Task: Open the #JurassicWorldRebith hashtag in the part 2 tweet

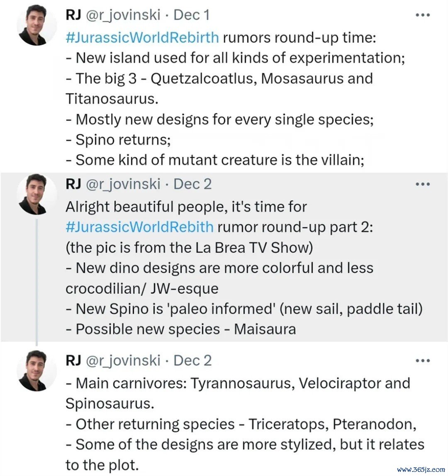Action: (x=139, y=227)
